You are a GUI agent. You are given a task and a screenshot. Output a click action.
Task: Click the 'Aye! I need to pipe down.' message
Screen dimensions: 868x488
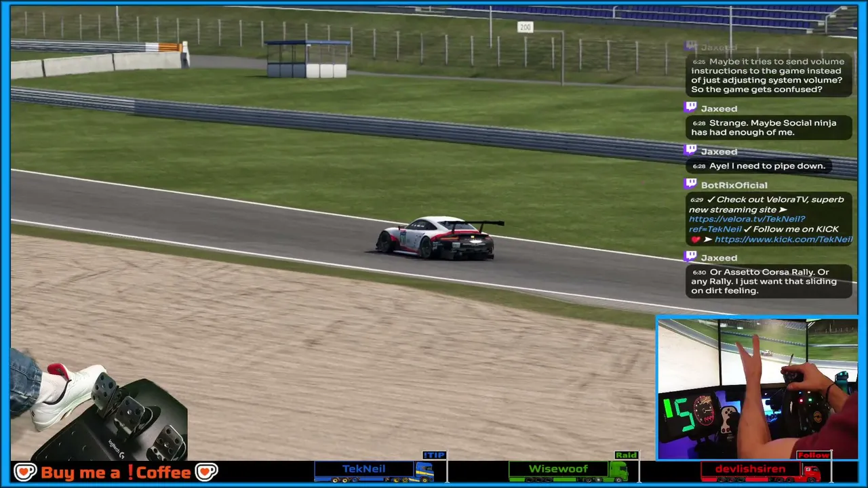click(759, 166)
